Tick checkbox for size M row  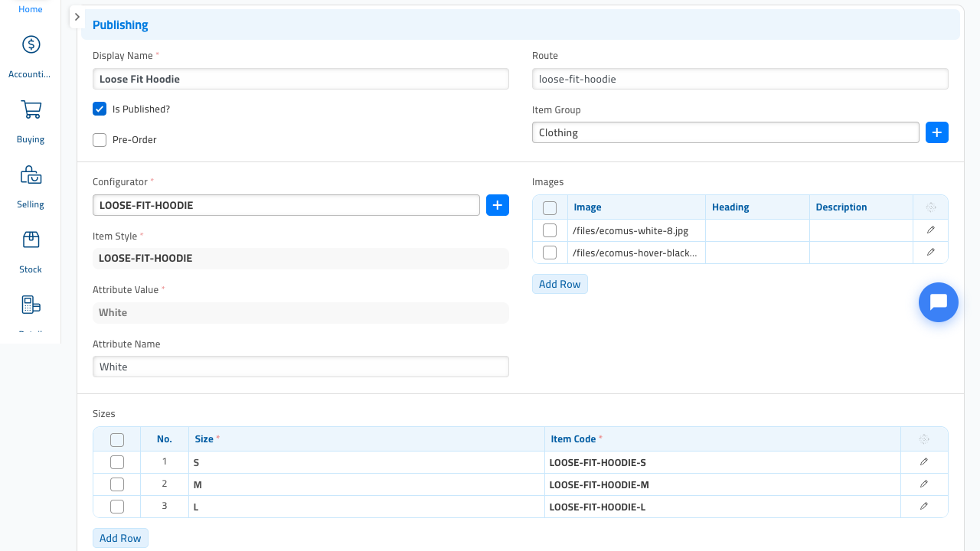click(x=117, y=484)
